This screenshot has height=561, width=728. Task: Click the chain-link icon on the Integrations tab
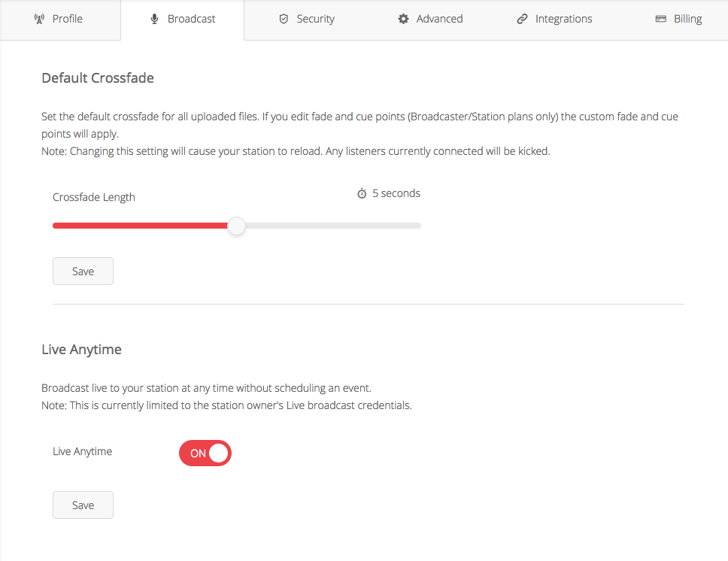coord(523,19)
